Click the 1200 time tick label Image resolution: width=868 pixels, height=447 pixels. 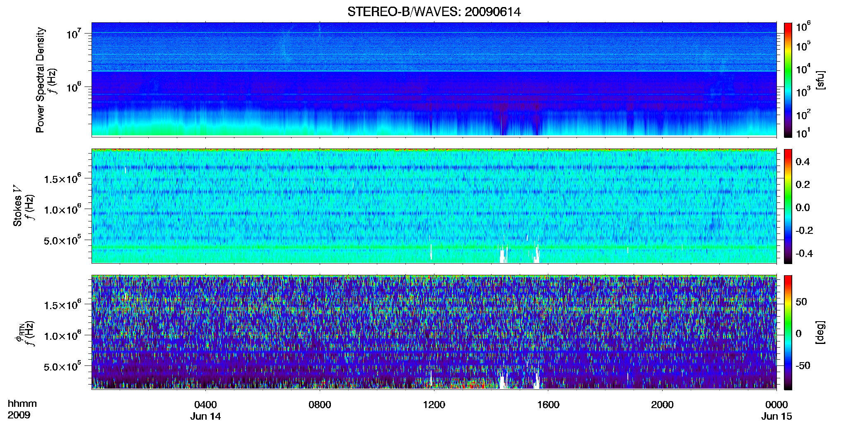point(434,405)
